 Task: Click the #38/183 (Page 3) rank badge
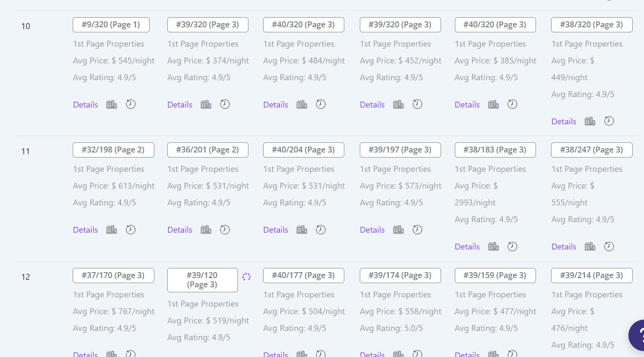point(495,150)
